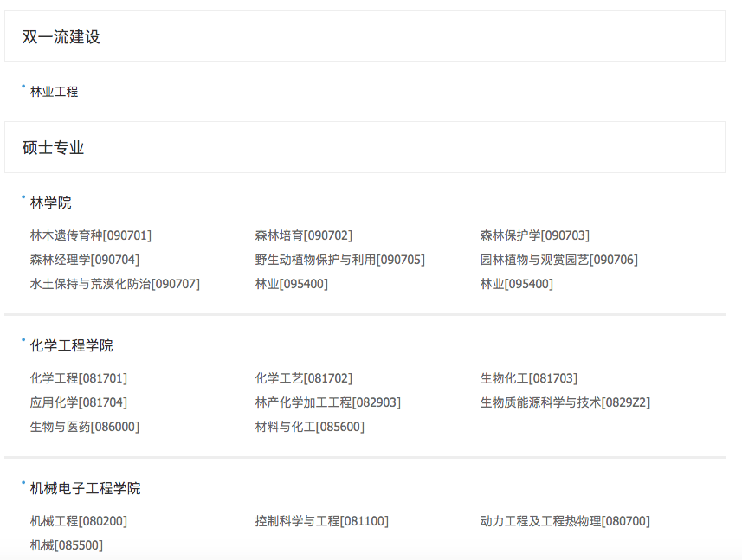Go to 动力工程及工程热物理[080700]
This screenshot has width=742, height=560.
tap(565, 521)
